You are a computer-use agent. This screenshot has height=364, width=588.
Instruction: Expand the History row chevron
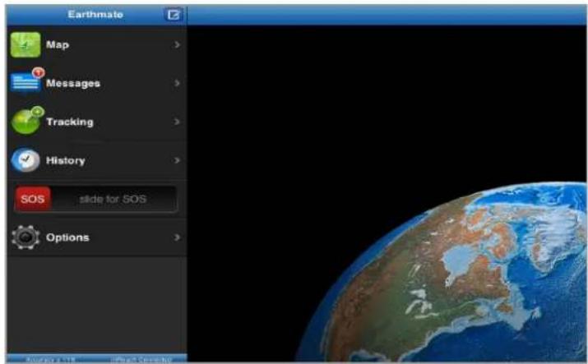pos(177,160)
